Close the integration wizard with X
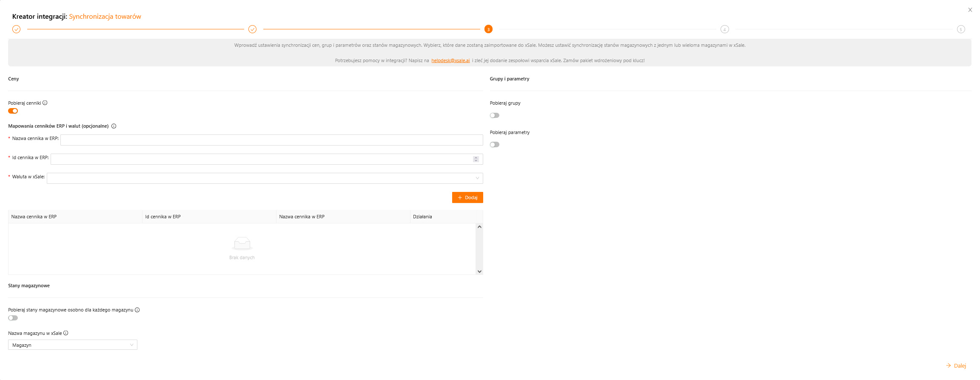 pyautogui.click(x=970, y=10)
